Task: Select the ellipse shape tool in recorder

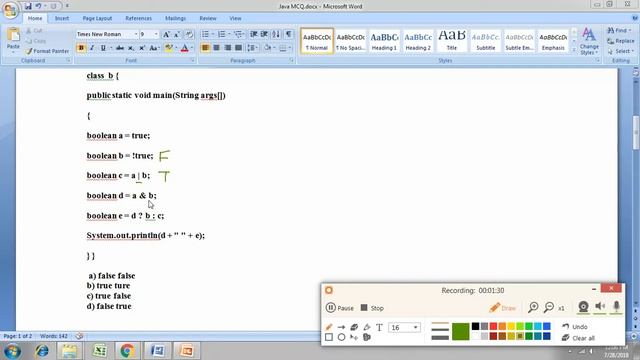Action: tap(341, 337)
